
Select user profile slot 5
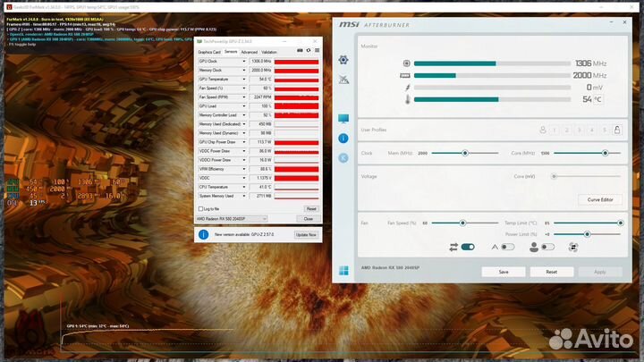click(x=604, y=130)
